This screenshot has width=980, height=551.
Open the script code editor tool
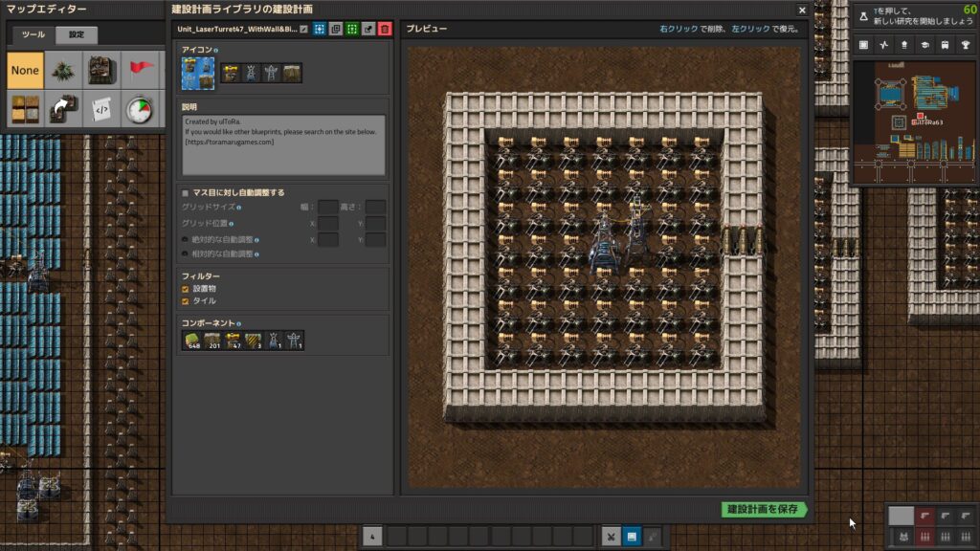[101, 109]
